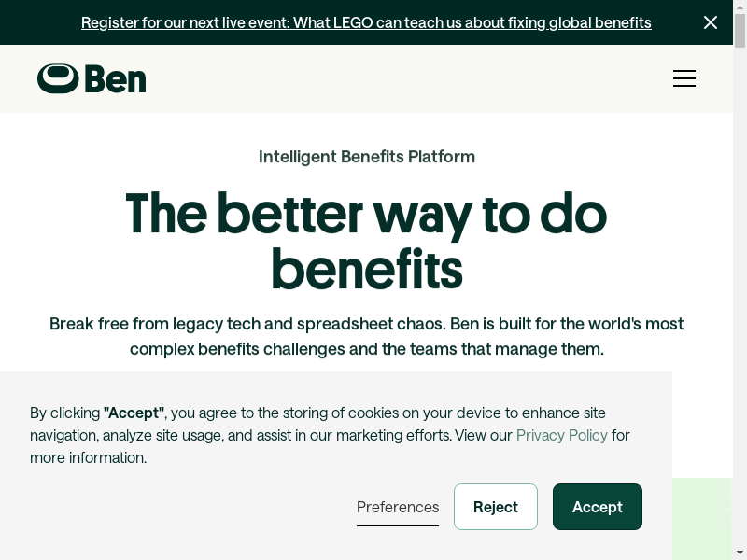
Task: Click the scrollbar down arrow
Action: (x=740, y=553)
